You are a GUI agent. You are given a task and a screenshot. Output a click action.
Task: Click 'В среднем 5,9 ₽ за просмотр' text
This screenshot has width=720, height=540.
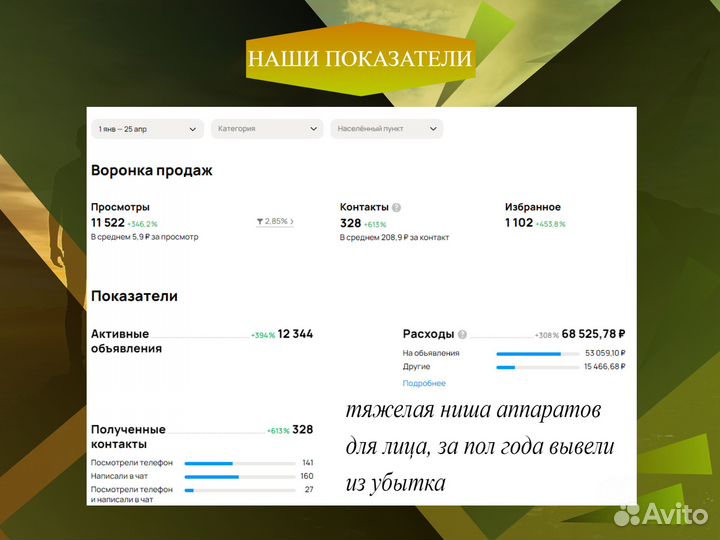[145, 237]
